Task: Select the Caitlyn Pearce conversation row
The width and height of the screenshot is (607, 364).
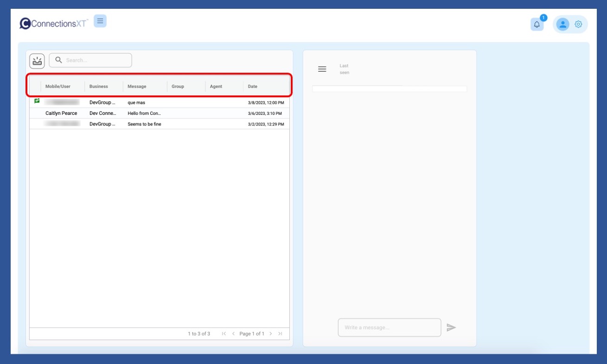Action: pos(61,113)
